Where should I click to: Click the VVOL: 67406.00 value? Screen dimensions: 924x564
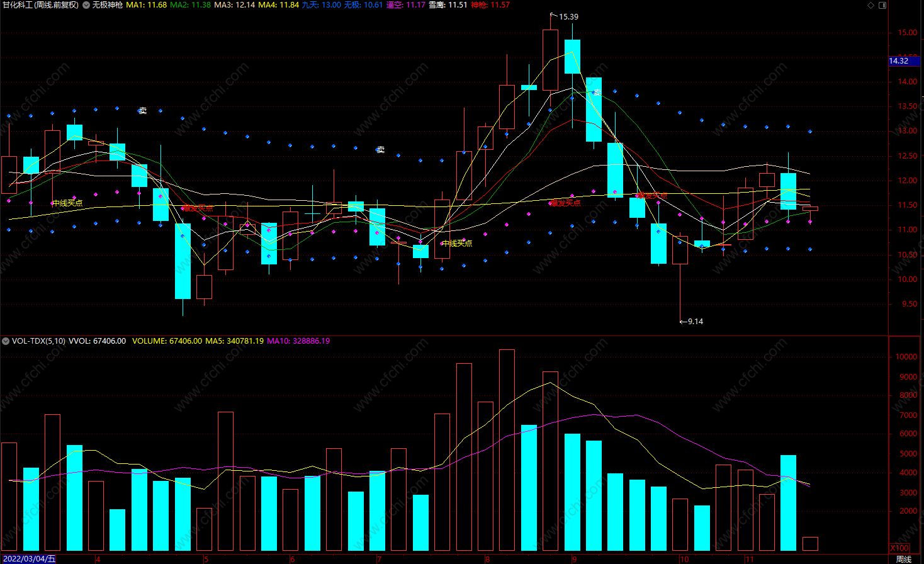[98, 341]
